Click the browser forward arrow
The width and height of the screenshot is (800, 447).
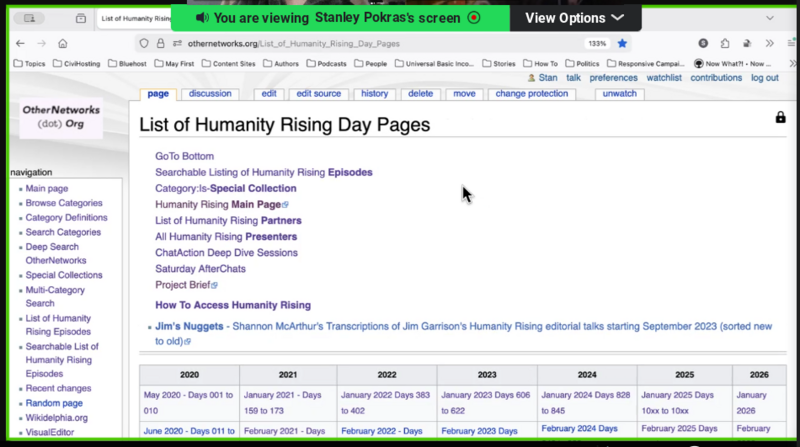(41, 44)
